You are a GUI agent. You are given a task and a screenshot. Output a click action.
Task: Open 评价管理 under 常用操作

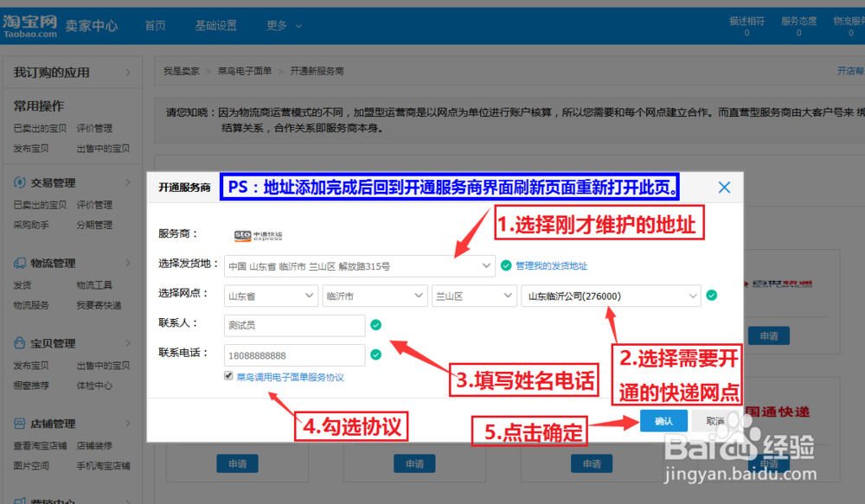[94, 129]
